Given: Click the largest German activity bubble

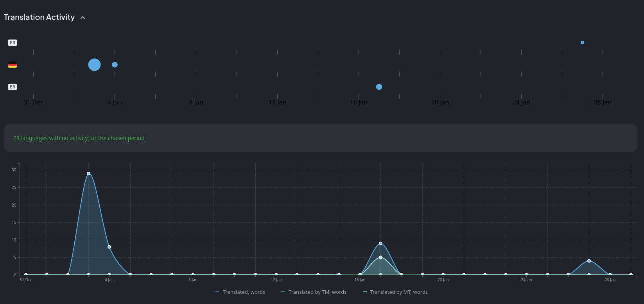Looking at the screenshot, I should coord(94,65).
